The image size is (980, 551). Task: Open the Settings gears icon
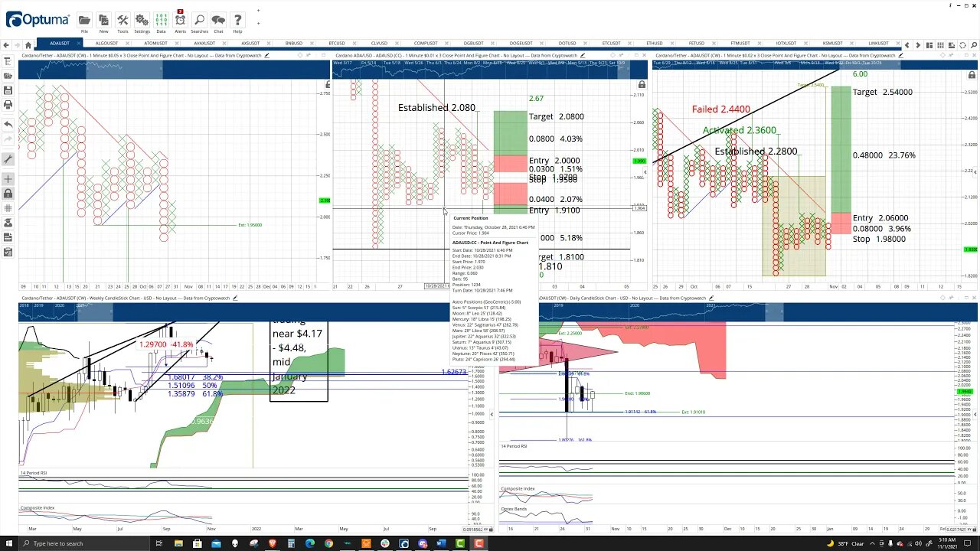(x=142, y=20)
